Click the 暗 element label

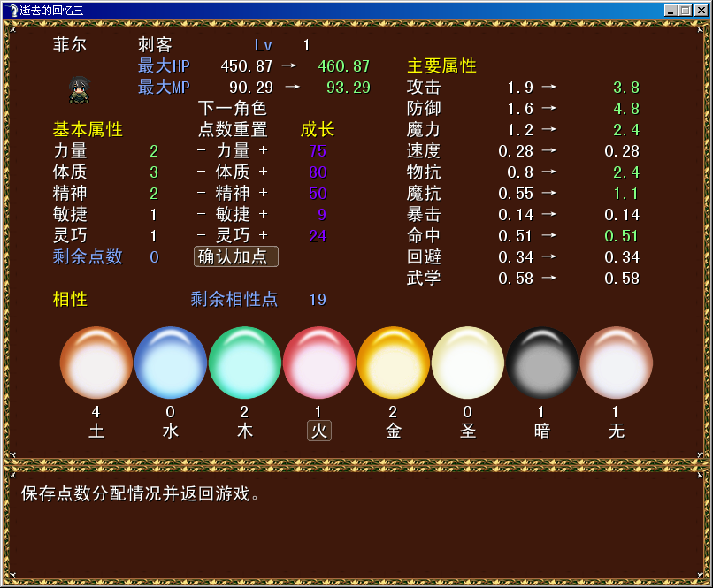[x=542, y=431]
